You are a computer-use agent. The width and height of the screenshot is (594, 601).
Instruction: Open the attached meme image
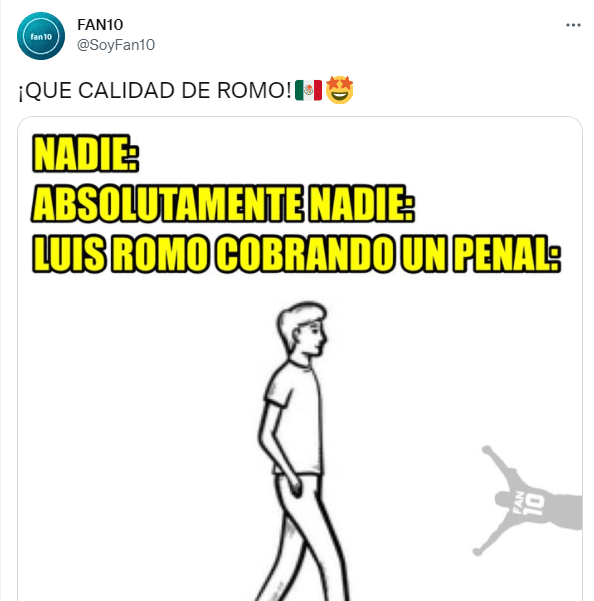(x=300, y=359)
